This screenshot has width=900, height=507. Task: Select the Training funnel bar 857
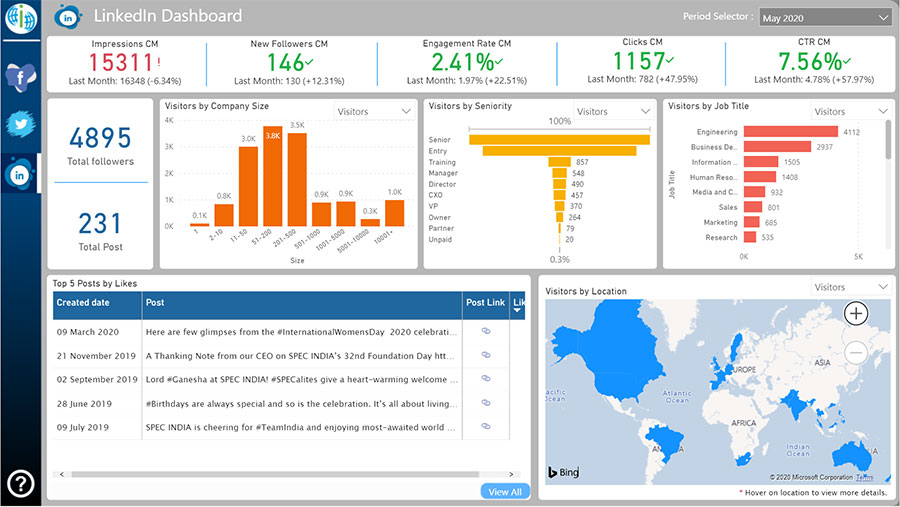560,162
